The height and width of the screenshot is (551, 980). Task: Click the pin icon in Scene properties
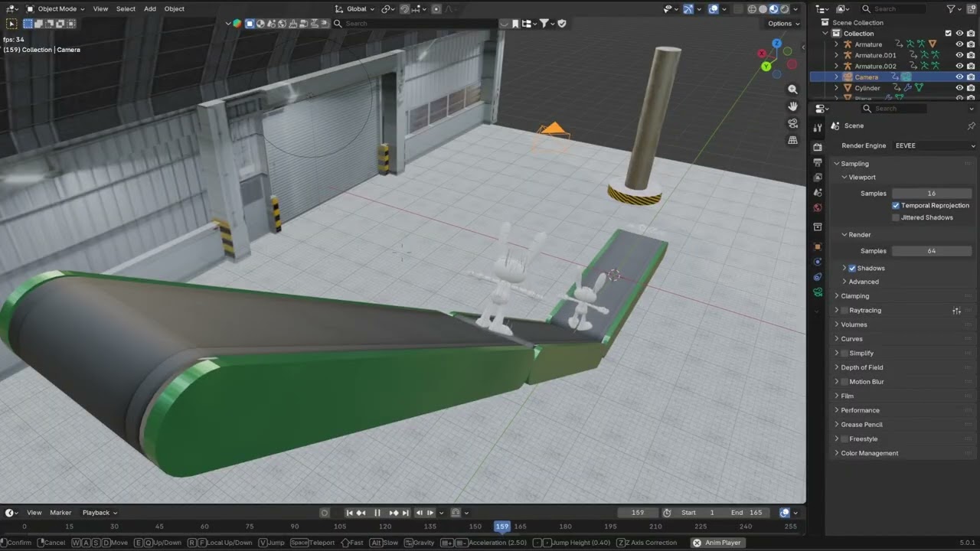972,126
